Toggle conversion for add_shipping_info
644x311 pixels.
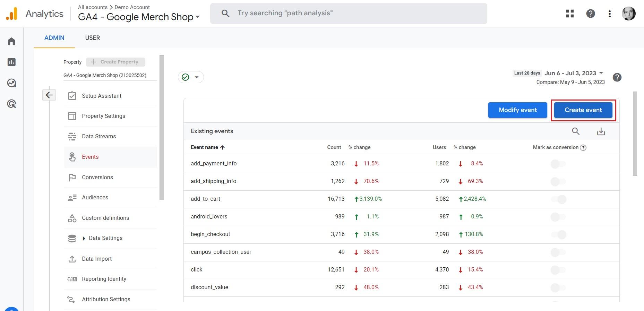[x=558, y=181]
